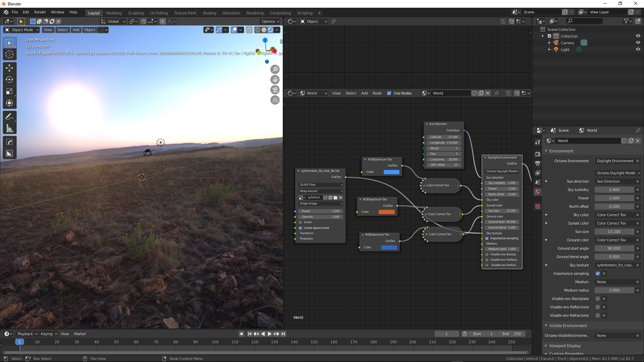Toggle camera view icon in viewport
The image size is (644, 362).
tap(275, 90)
